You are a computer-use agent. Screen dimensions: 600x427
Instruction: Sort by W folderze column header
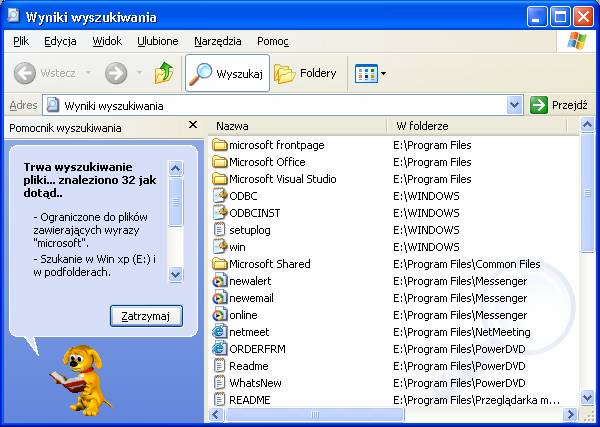click(477, 126)
